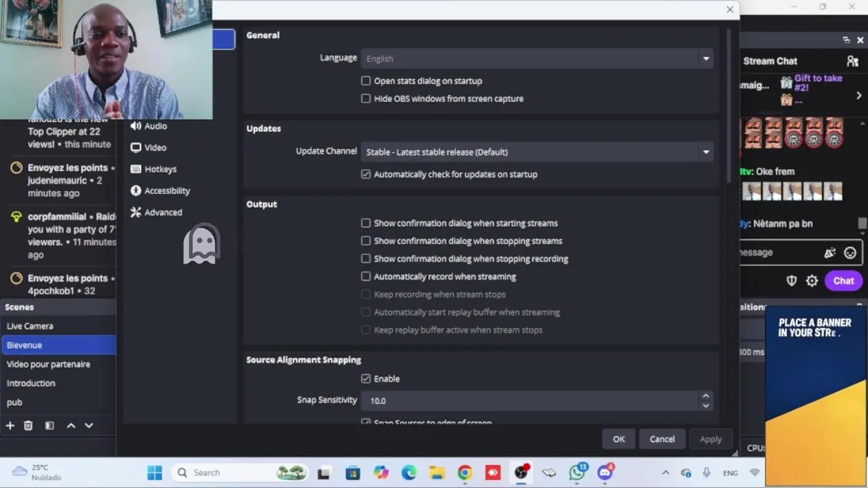Viewport: 868px width, 488px height.
Task: Open the Advanced settings category
Action: [x=157, y=213]
